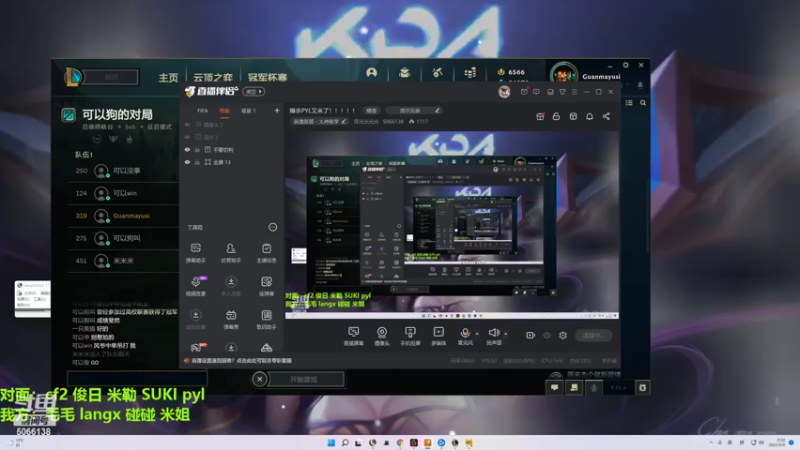Open the stream tag pencil field

coord(413,110)
